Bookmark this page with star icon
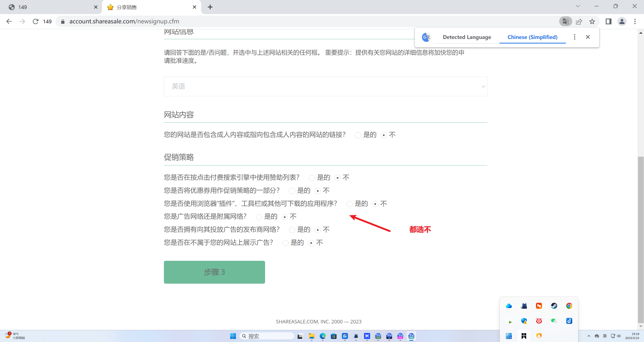Image resolution: width=644 pixels, height=342 pixels. click(592, 21)
